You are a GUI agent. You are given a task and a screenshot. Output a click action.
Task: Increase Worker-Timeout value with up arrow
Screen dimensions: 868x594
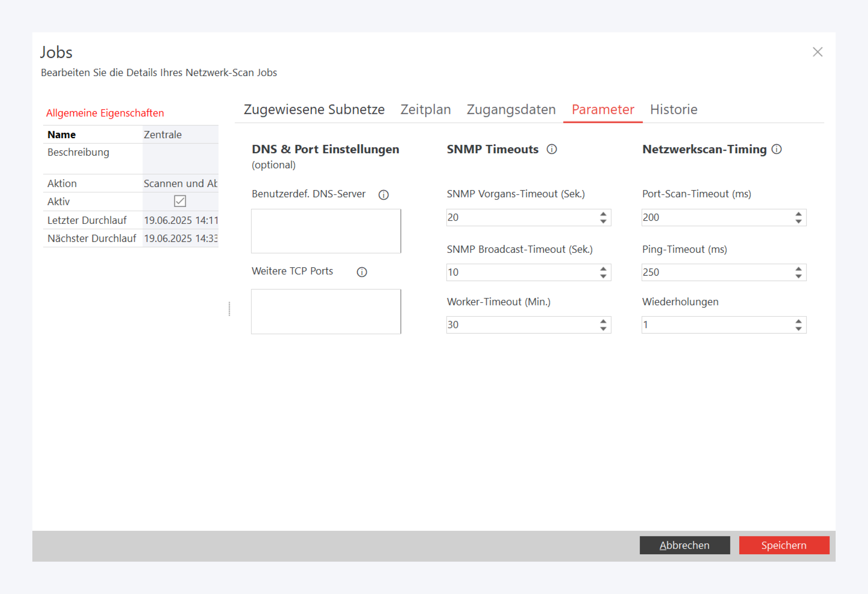pos(603,321)
